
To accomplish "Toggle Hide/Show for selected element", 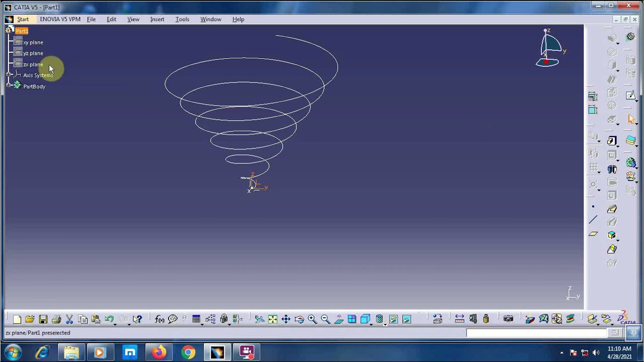I will coord(393,319).
